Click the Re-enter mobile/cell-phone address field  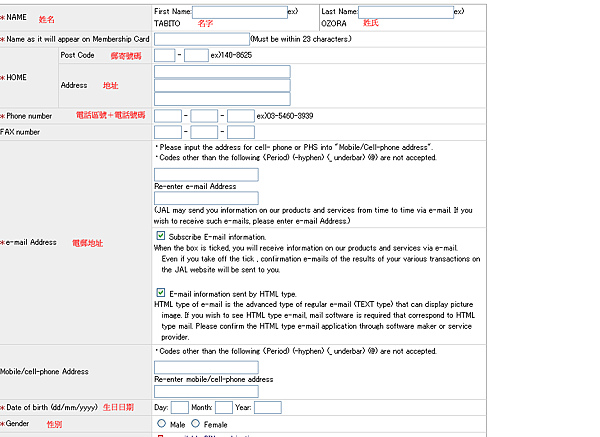pyautogui.click(x=206, y=391)
